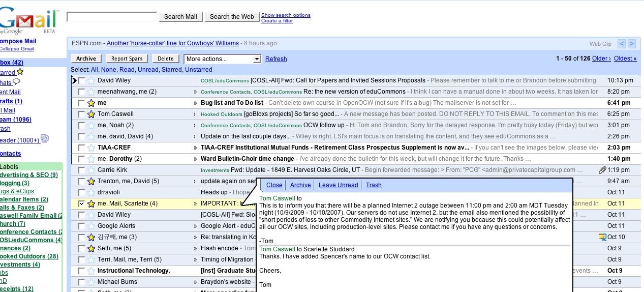Click the Web Clip next arrow
Viewport: 644px width, 292px height.
(x=631, y=44)
